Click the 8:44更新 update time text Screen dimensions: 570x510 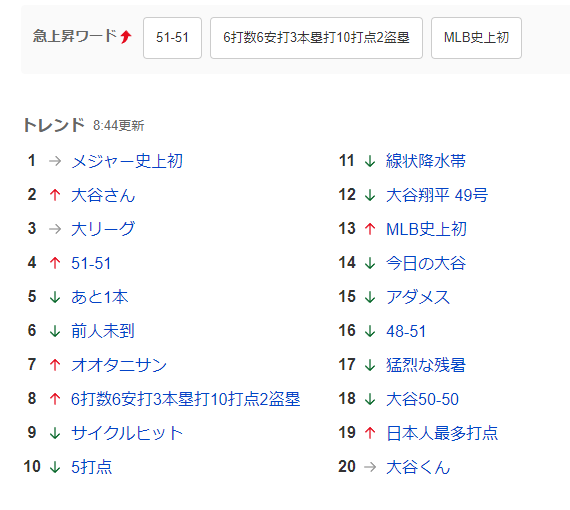click(119, 126)
